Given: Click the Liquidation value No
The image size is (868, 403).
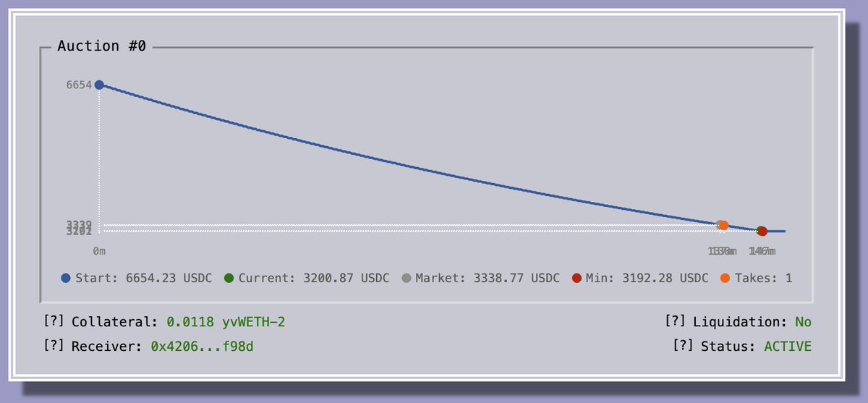Looking at the screenshot, I should click(803, 322).
